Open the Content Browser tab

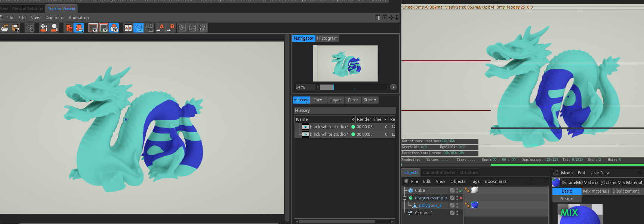click(x=439, y=172)
